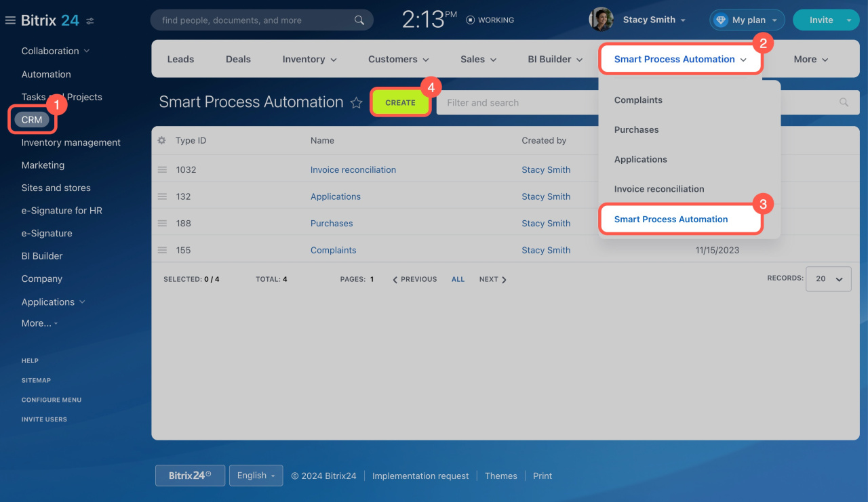The height and width of the screenshot is (502, 868).
Task: Go to Next page
Action: point(493,279)
